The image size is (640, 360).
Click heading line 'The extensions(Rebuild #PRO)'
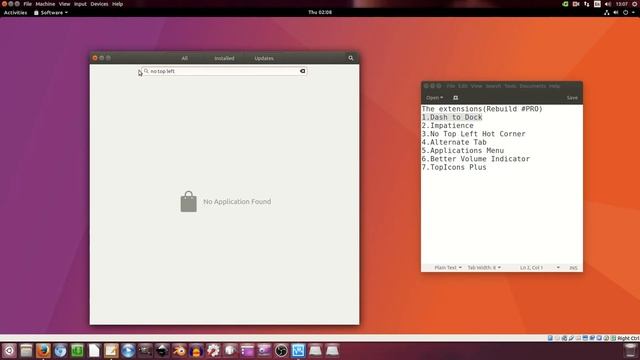[x=482, y=109]
